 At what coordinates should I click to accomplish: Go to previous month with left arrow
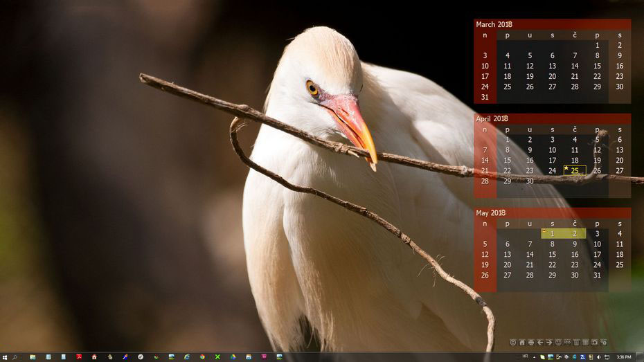[x=540, y=342]
